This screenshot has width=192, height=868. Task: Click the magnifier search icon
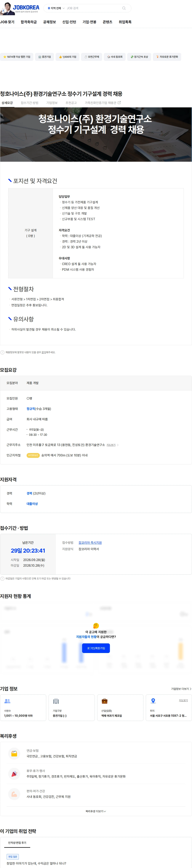(x=124, y=8)
